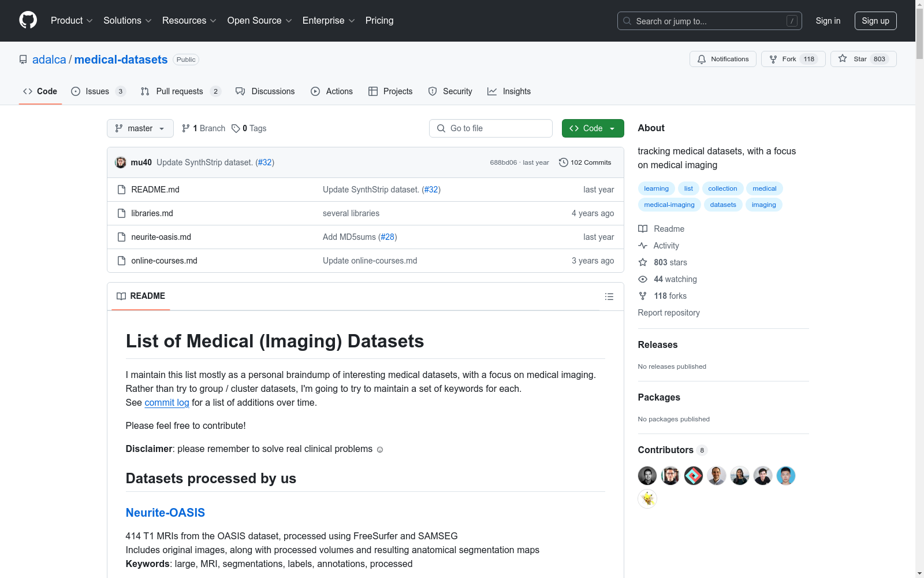Click the branch icon beside 1 Branch
The image size is (924, 578).
(186, 128)
